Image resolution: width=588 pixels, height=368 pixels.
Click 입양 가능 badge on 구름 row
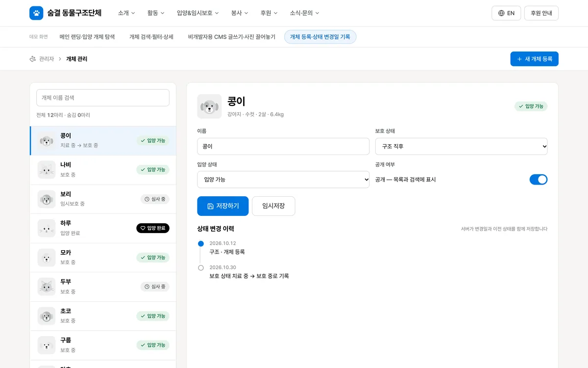153,345
